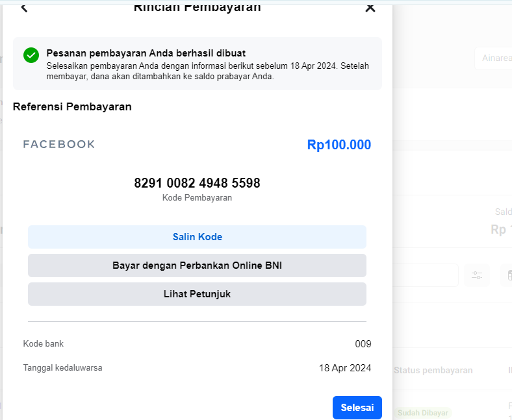Viewport: 512px width, 420px height.
Task: Click the Kode Pembayaran label
Action: (x=197, y=198)
